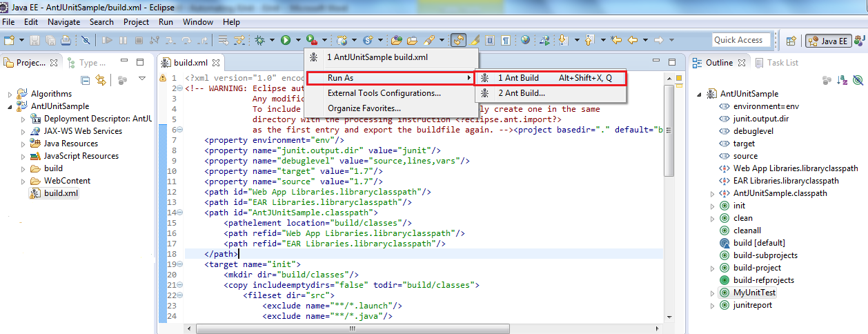This screenshot has width=868, height=334.
Task: Select MyUnitTest target in Outline
Action: (754, 293)
